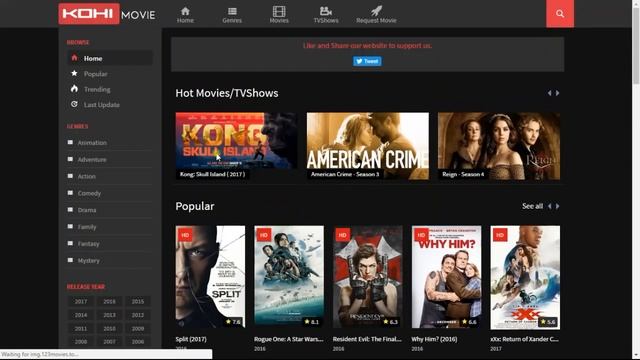Show previous Hot Movies/TVShows items
This screenshot has width=640, height=360.
(x=550, y=93)
